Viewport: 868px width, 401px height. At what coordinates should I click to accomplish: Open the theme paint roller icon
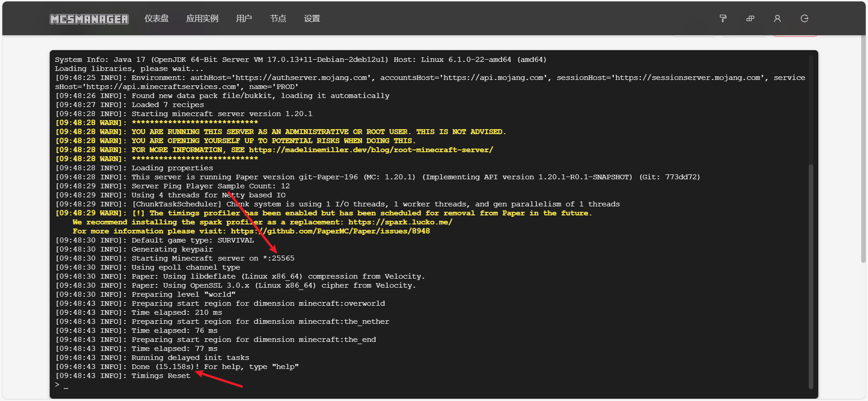tap(723, 19)
